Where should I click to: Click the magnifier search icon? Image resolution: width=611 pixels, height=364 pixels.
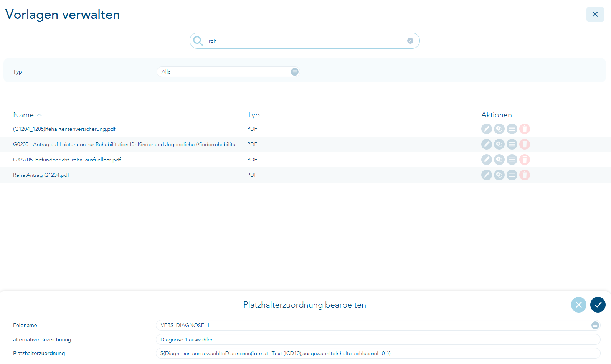[x=198, y=41]
